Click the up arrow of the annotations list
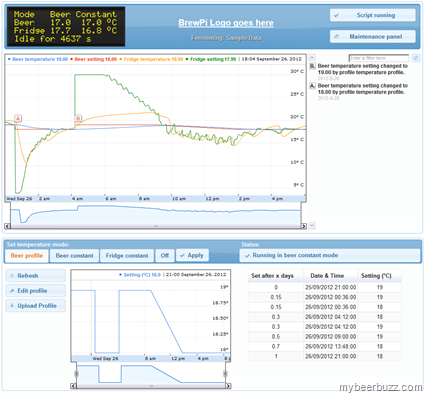 (312, 57)
